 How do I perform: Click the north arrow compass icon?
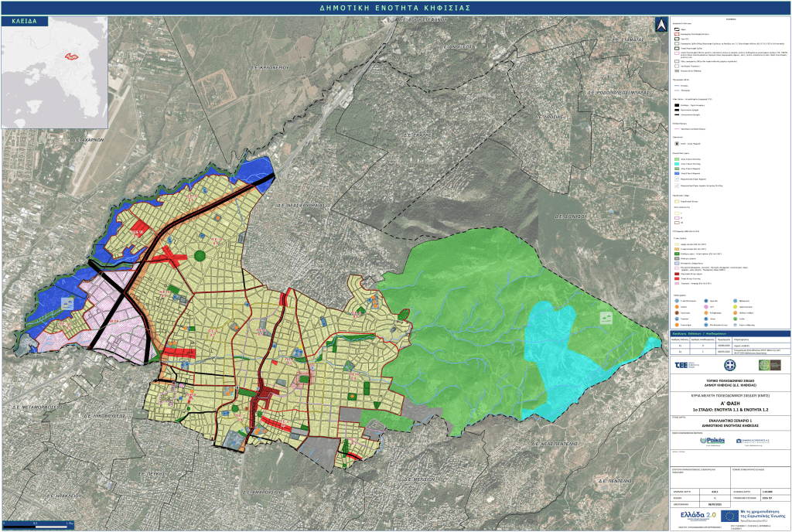[660, 24]
